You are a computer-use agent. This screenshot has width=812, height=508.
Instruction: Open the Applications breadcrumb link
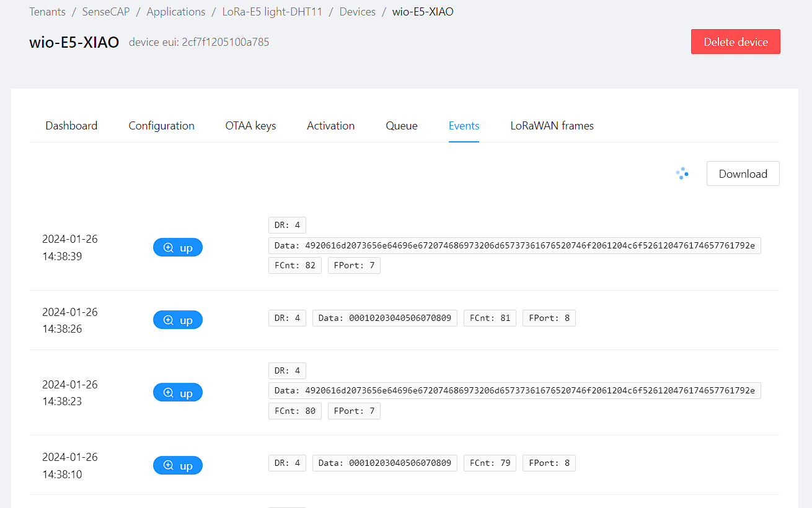tap(176, 12)
